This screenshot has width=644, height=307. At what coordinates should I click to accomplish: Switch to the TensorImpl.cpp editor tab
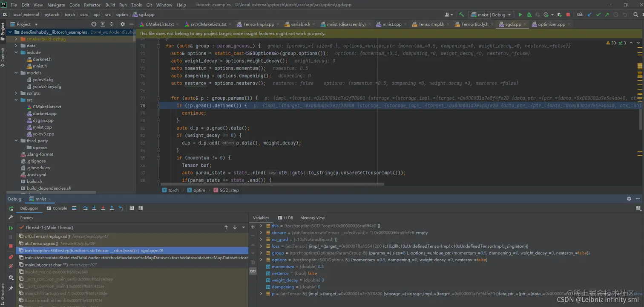[259, 24]
